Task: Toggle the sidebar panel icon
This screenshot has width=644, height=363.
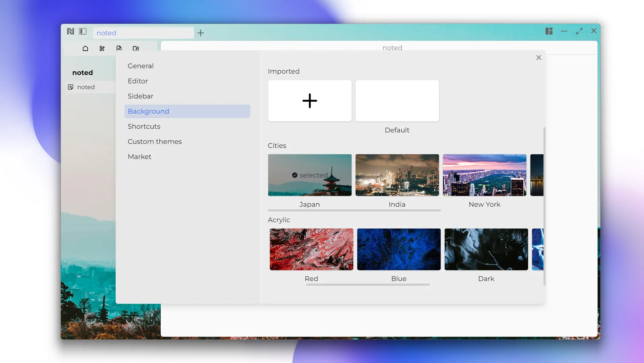Action: pos(83,31)
